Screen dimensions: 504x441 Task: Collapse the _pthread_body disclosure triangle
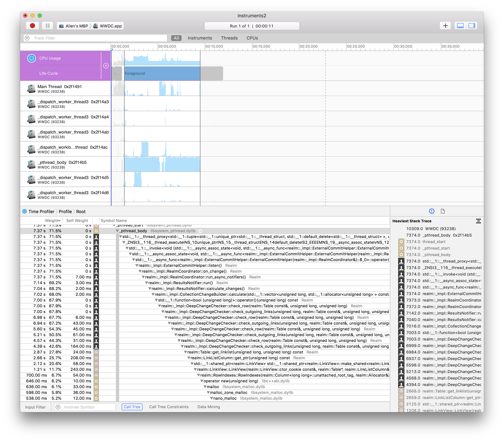coord(117,231)
